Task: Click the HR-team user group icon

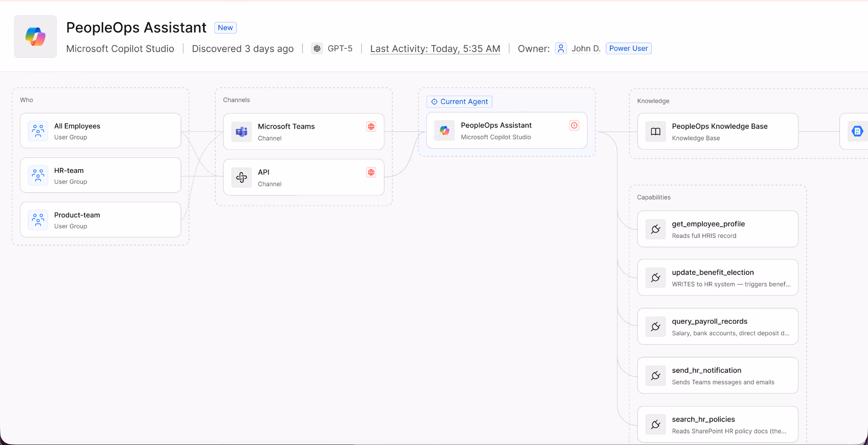Action: [x=38, y=175]
